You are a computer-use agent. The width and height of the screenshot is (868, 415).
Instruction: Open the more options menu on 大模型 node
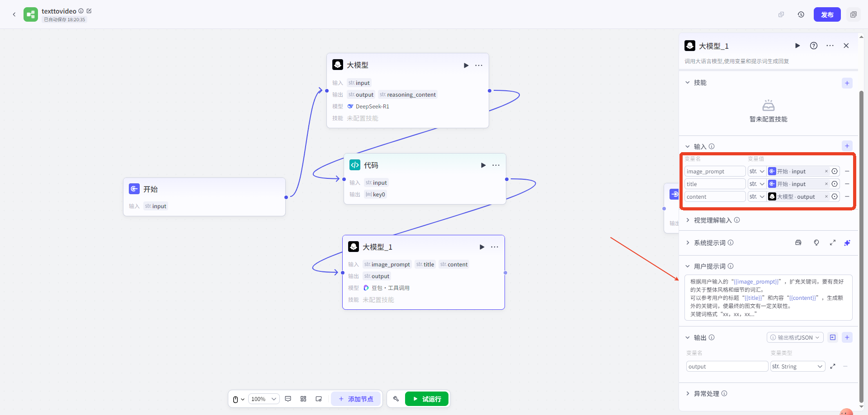[x=479, y=65]
